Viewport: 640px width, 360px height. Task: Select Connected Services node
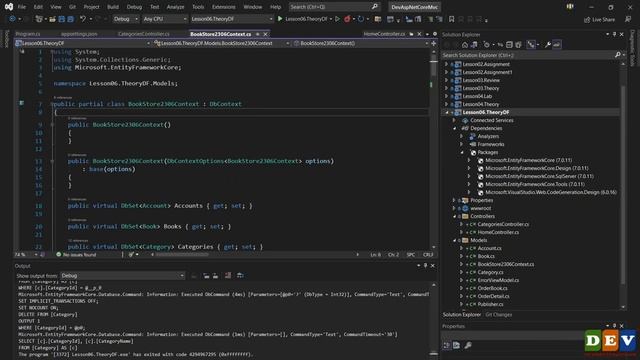[x=491, y=120]
